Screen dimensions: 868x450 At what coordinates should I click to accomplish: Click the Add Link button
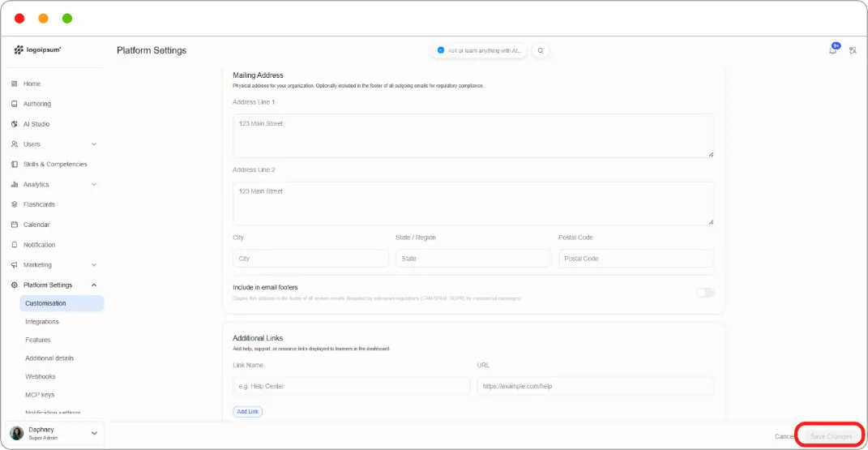pos(247,412)
